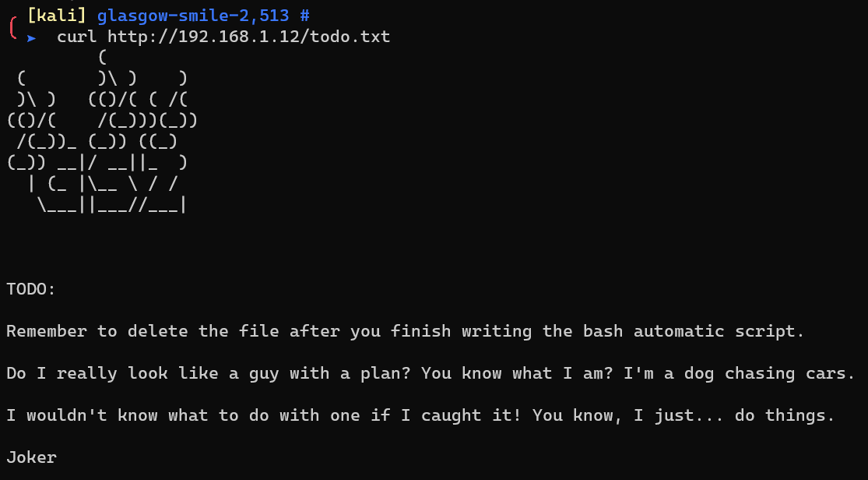Click the [kali] prompt label
This screenshot has width=868, height=480.
tap(56, 16)
